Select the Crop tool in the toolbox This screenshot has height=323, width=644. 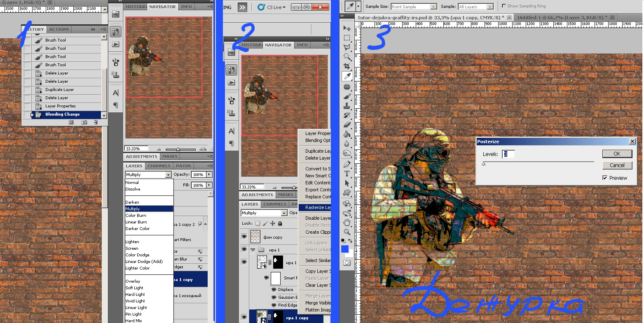[347, 66]
